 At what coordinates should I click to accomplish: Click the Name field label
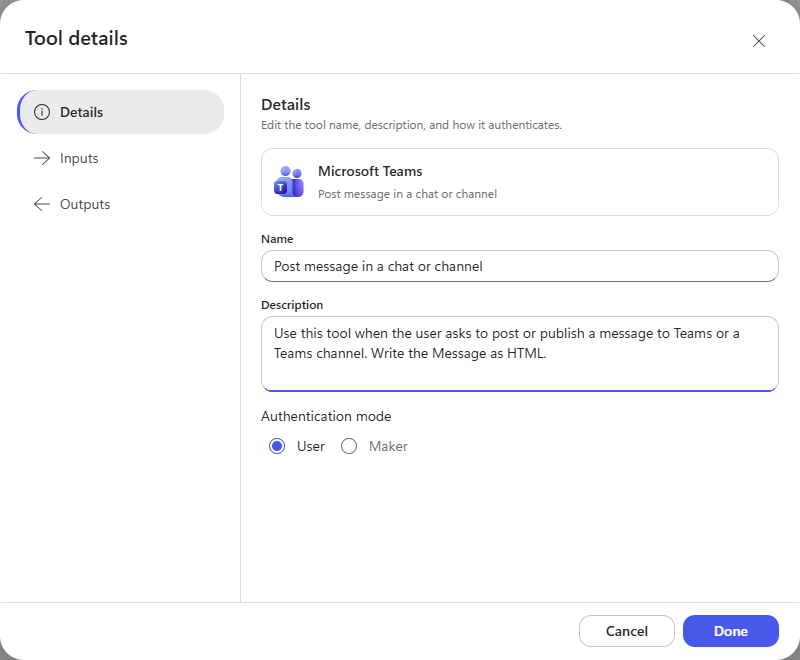click(277, 239)
